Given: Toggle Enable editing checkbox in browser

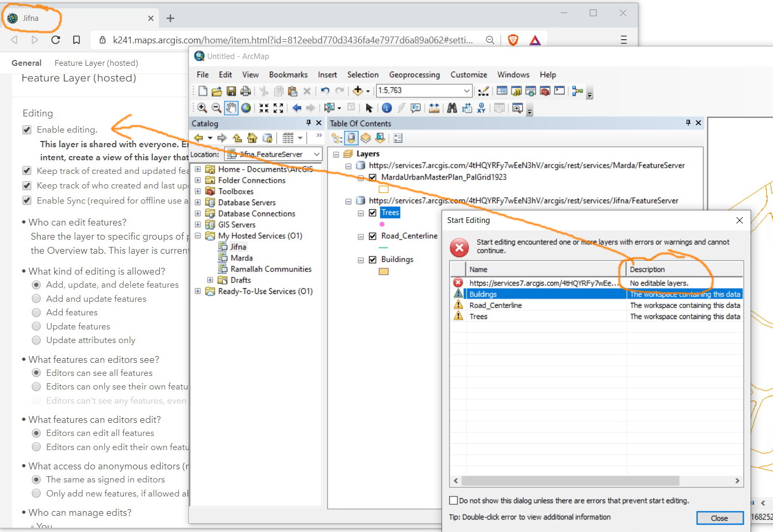Looking at the screenshot, I should click(27, 130).
